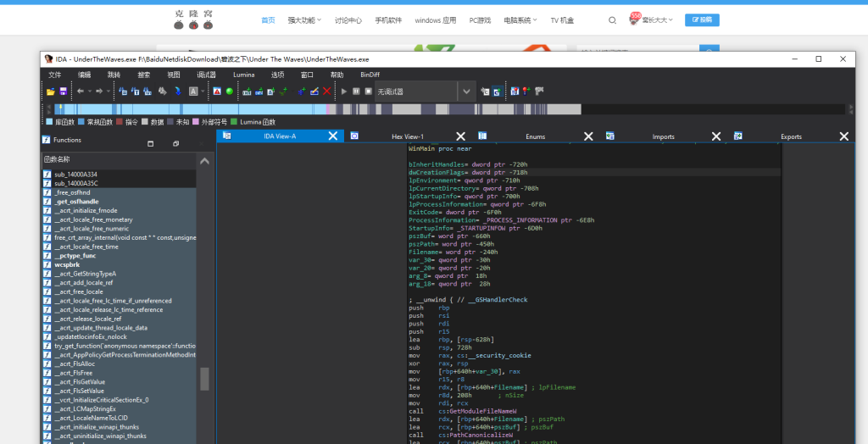Click the 投稿 submit button

click(702, 20)
